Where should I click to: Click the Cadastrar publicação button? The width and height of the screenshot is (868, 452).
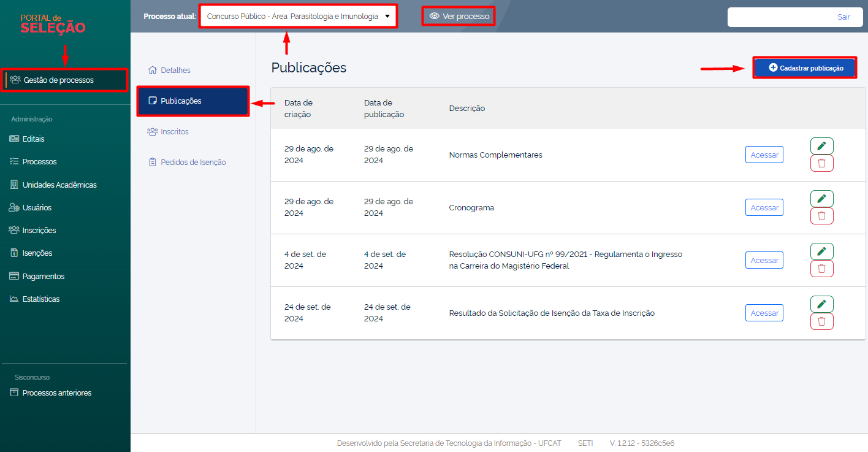click(x=805, y=68)
